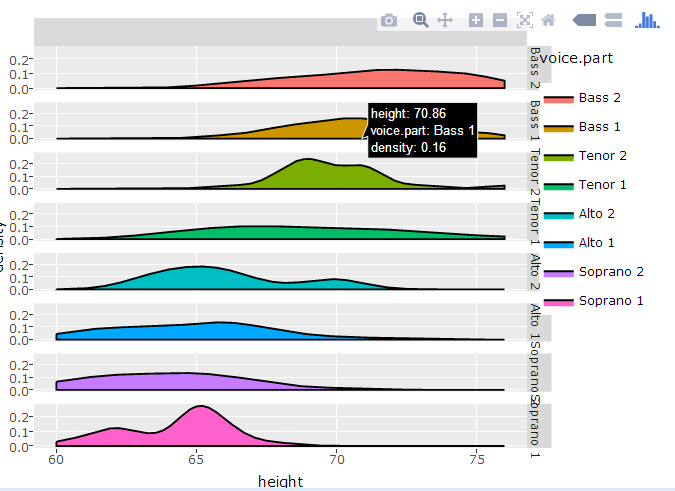675x491 pixels.
Task: Click the Zoom out minus icon
Action: coord(500,20)
